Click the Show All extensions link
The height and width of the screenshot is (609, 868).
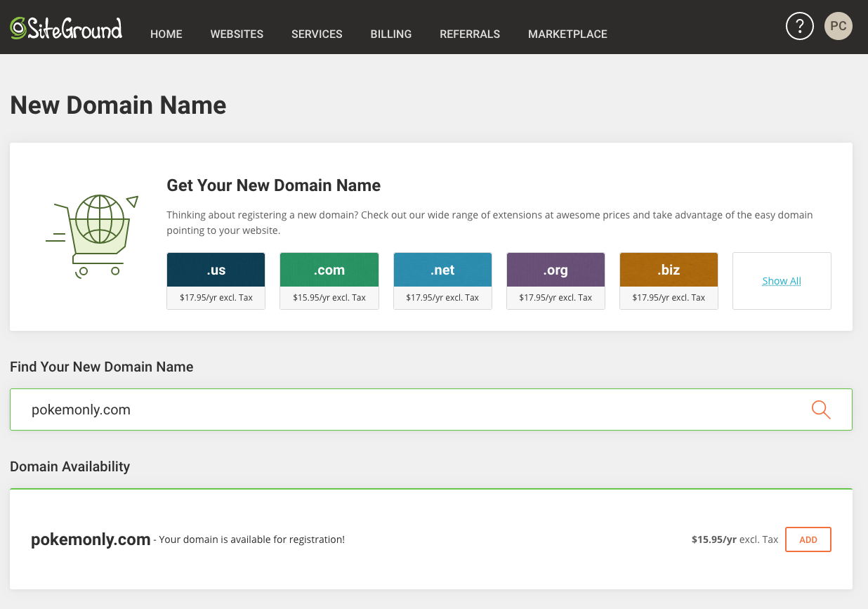tap(782, 281)
